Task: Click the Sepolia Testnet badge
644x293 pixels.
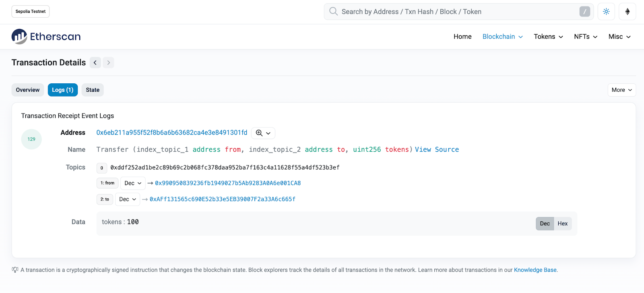Action: 31,11
